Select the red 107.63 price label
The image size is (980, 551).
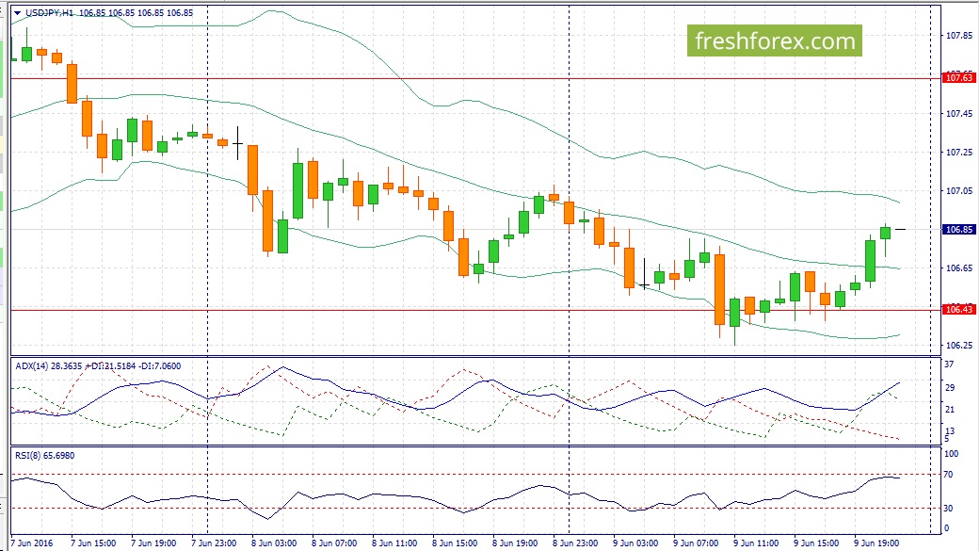[958, 78]
